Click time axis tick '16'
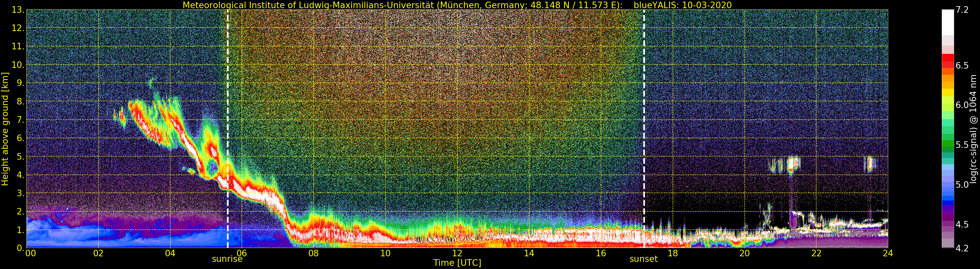Image resolution: width=980 pixels, height=269 pixels. click(601, 253)
